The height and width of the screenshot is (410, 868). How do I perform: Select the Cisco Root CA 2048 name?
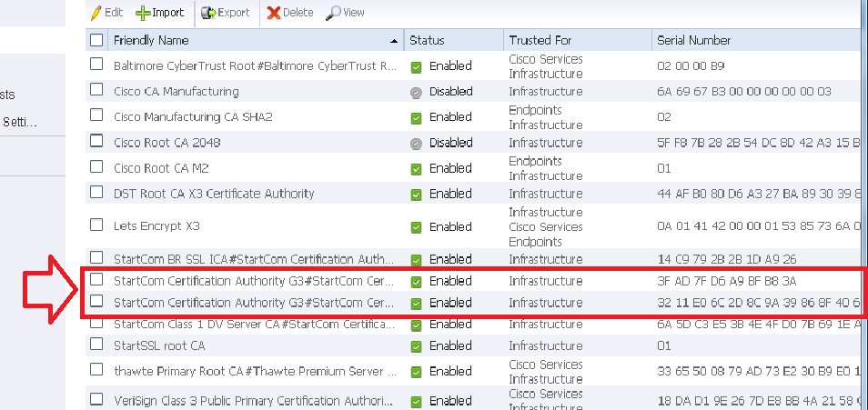click(167, 143)
